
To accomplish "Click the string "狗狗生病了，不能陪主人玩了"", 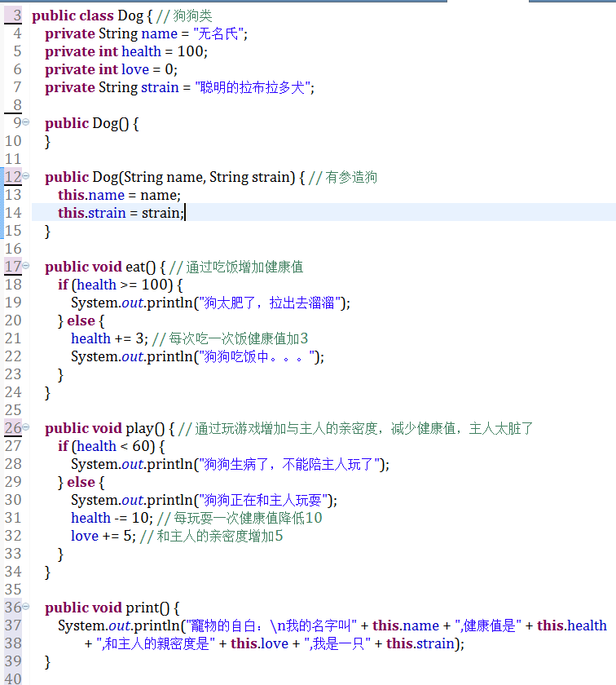I will click(x=290, y=464).
